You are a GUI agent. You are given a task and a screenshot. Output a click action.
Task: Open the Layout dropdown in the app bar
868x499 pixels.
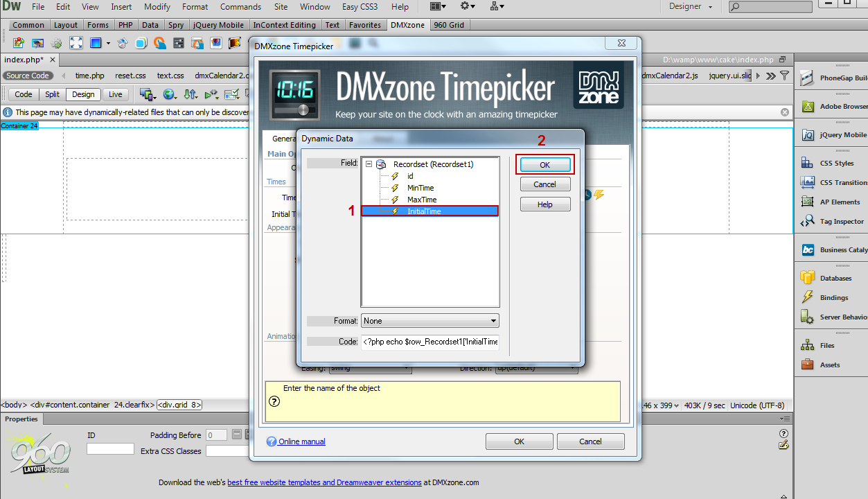(x=439, y=6)
